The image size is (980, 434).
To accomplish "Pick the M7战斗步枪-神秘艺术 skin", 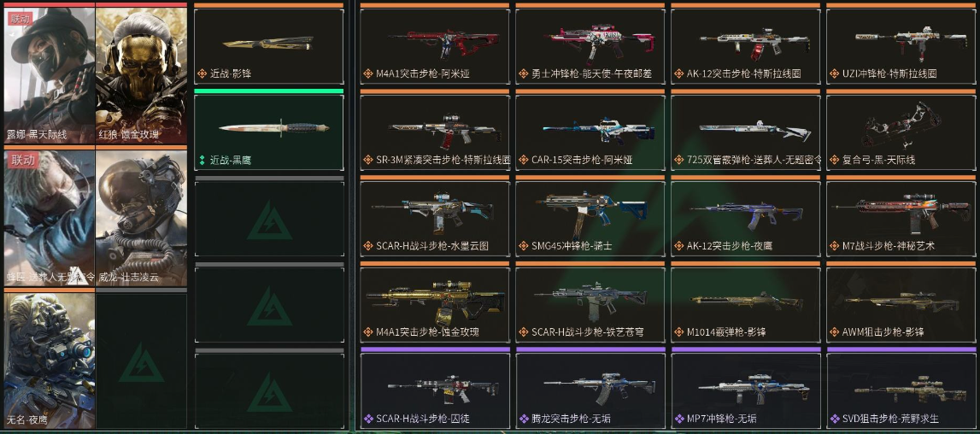I will pos(901,217).
